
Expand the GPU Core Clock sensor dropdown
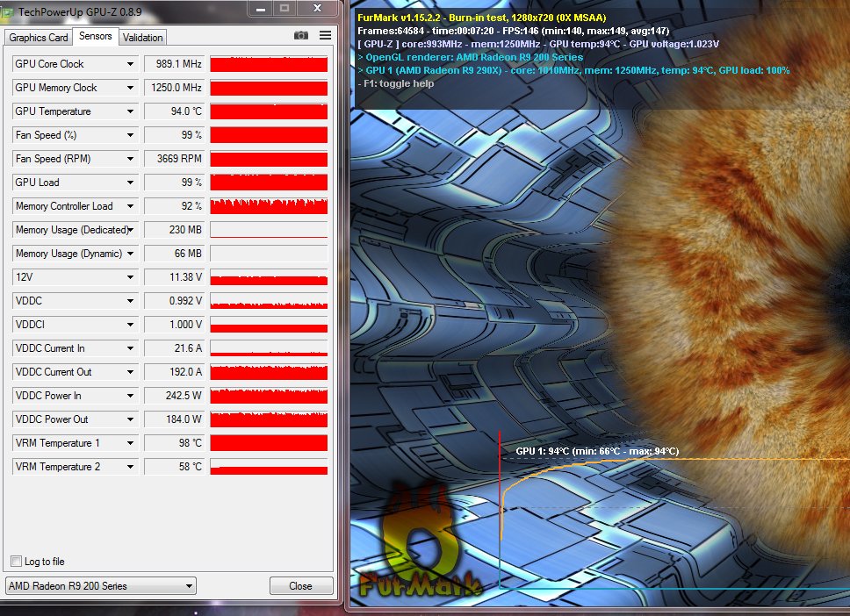(130, 64)
